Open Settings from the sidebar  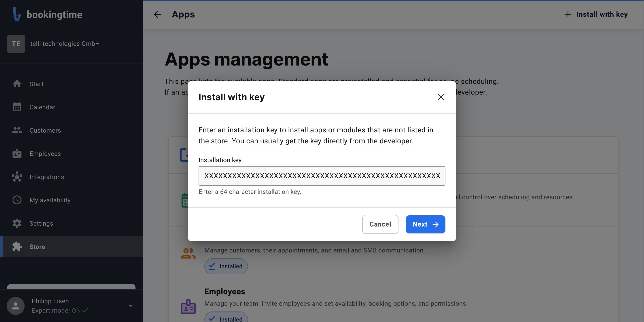click(x=71, y=223)
